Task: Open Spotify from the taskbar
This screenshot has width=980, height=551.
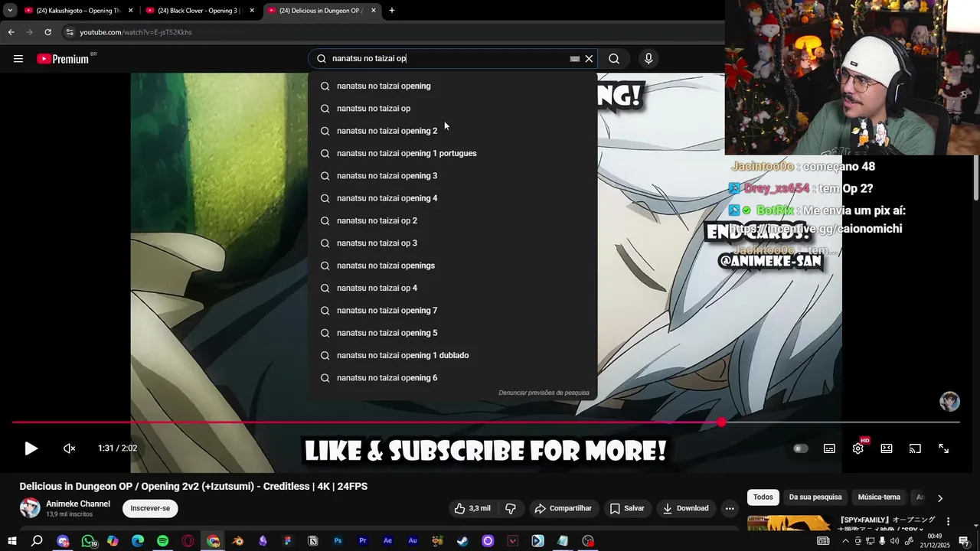Action: tap(163, 541)
